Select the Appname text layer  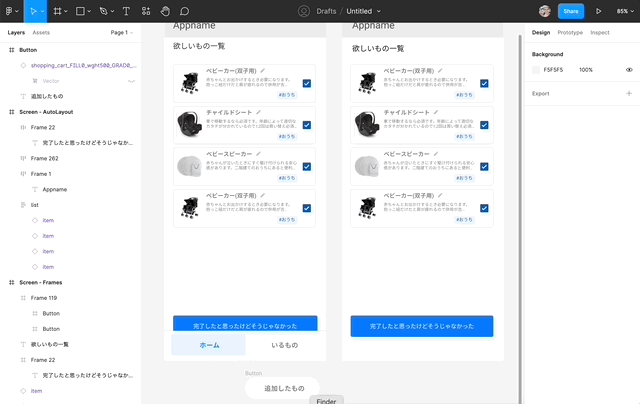(x=55, y=189)
